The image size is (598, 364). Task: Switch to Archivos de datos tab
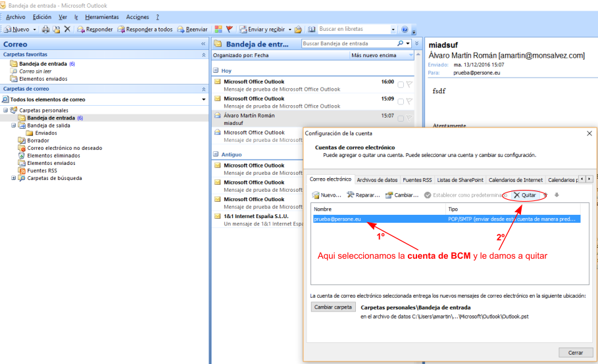(377, 180)
